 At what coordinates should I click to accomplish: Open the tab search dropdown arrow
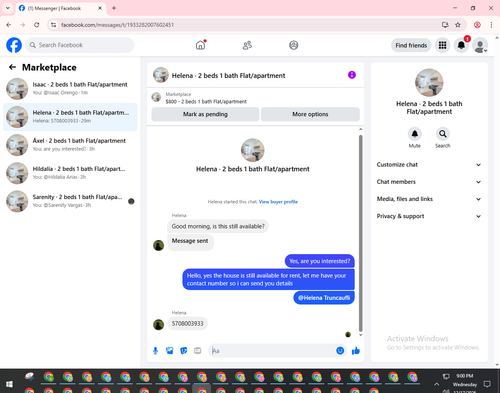point(8,8)
